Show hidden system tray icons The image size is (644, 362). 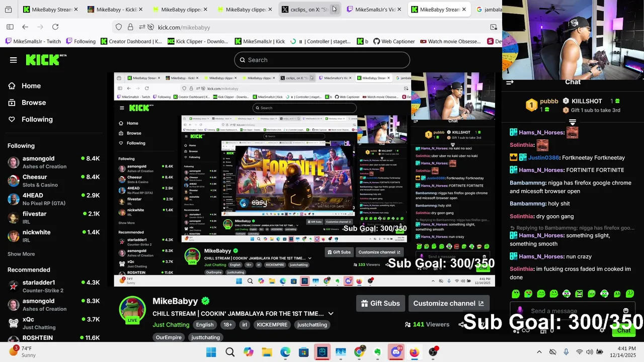tap(539, 352)
